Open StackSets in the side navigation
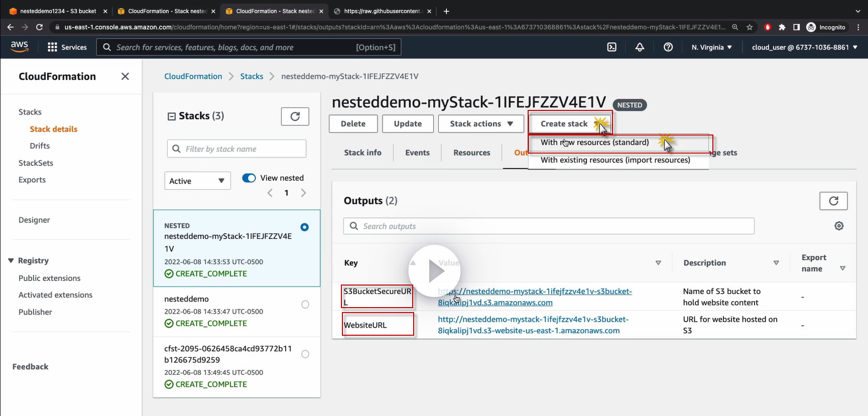The width and height of the screenshot is (868, 416). pyautogui.click(x=36, y=163)
